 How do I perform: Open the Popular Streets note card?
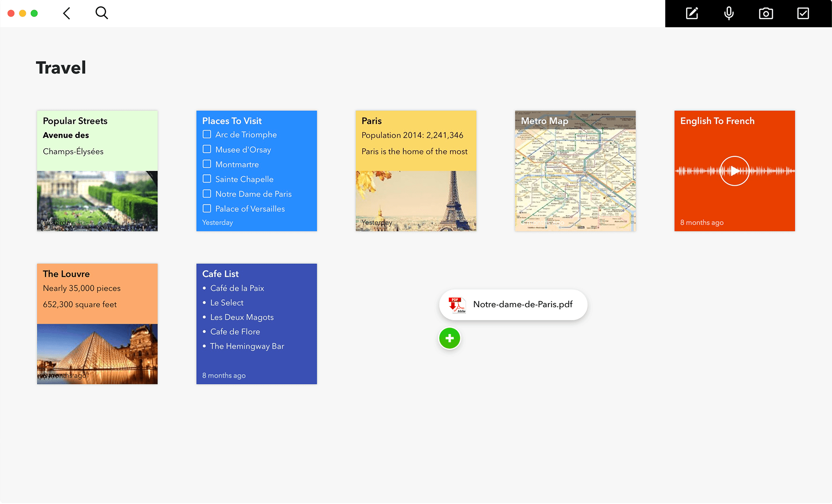(97, 171)
